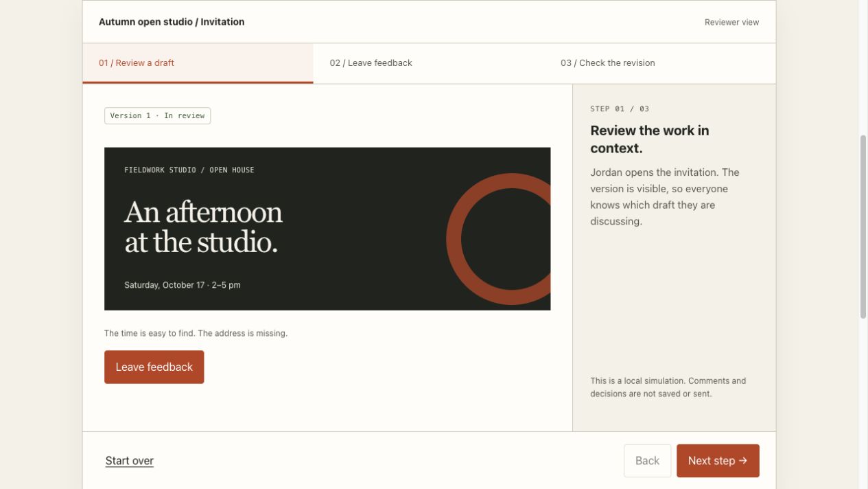Click the Leave feedback button
This screenshot has width=868, height=489.
click(154, 367)
